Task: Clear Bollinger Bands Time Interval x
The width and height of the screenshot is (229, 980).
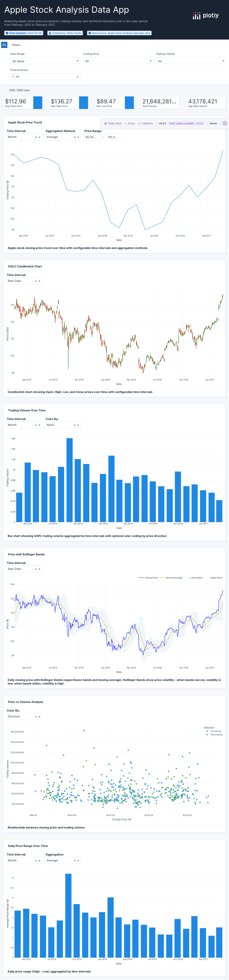Action: click(36, 569)
